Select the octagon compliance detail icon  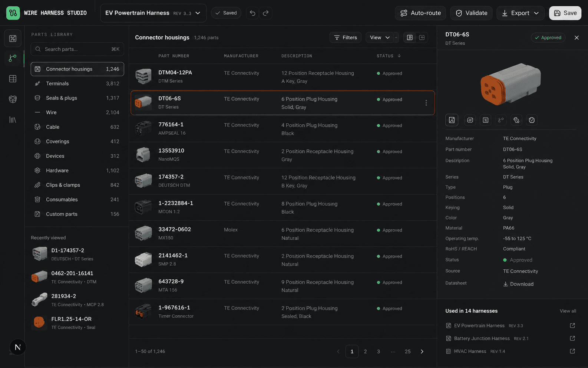(x=532, y=120)
